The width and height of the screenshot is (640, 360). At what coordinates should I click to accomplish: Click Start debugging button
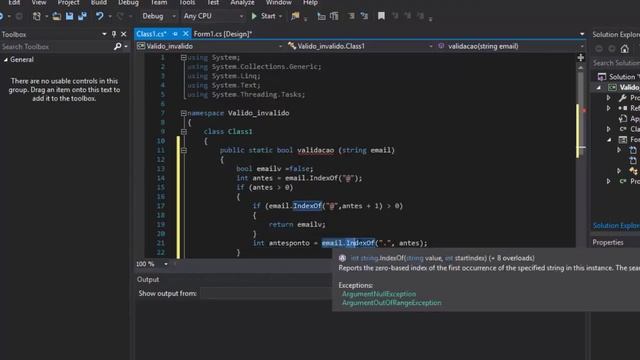(264, 16)
